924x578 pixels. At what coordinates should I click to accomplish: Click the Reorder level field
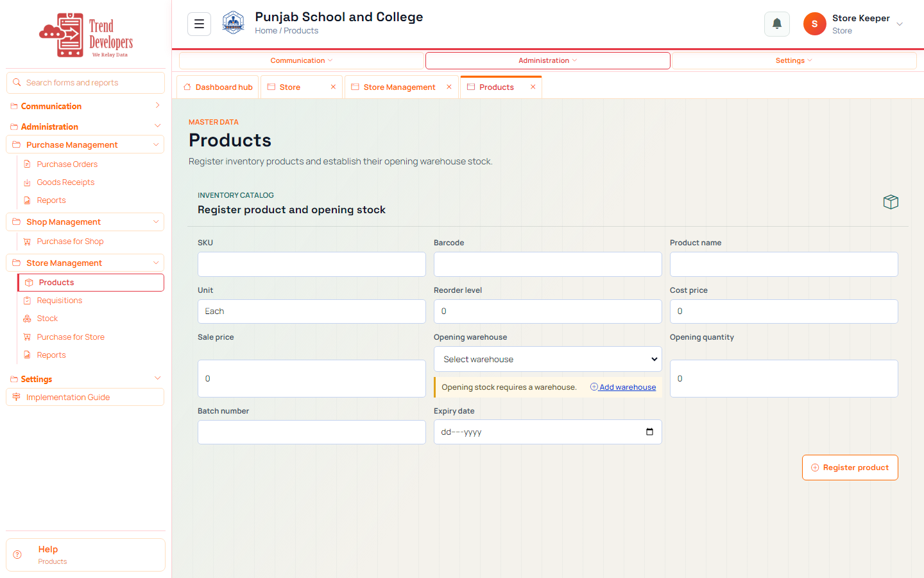pyautogui.click(x=548, y=311)
